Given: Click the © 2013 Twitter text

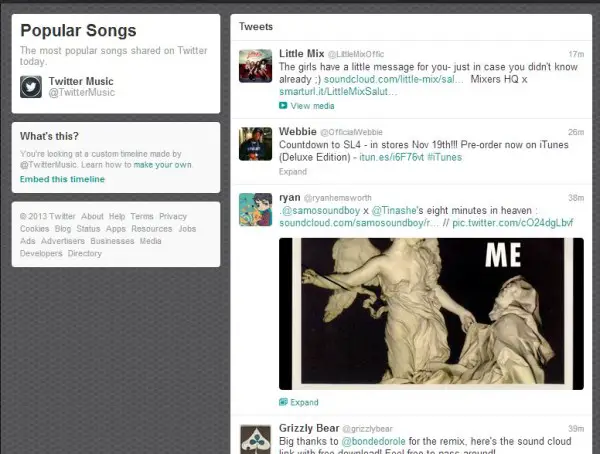Looking at the screenshot, I should (x=48, y=216).
